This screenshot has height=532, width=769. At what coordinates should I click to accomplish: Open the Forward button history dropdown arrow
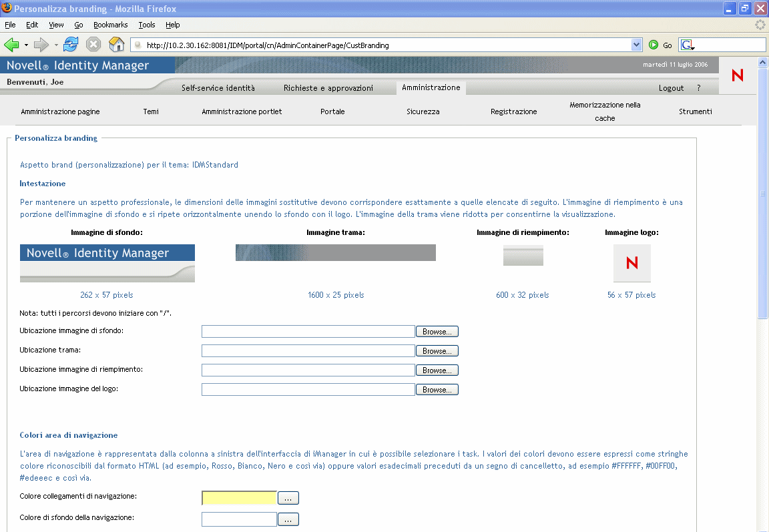click(x=56, y=45)
